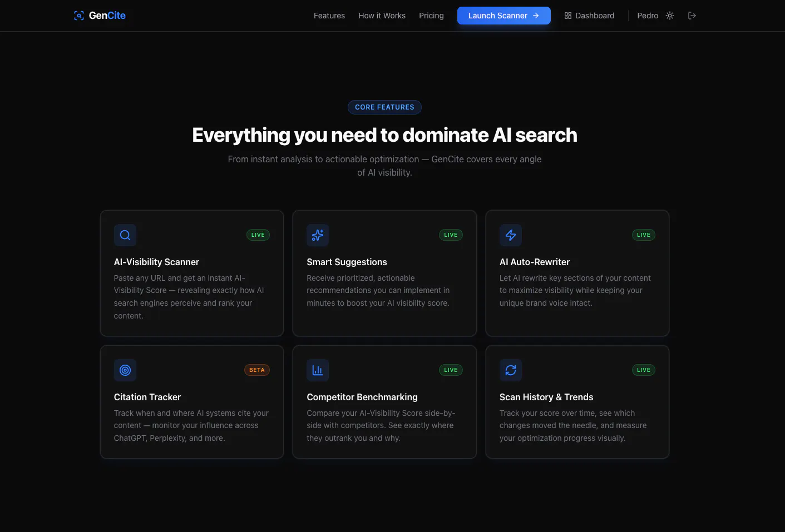Screen dimensions: 785x532
Task: Click the description Receive prioritized, actionable text
Action: coord(378,290)
